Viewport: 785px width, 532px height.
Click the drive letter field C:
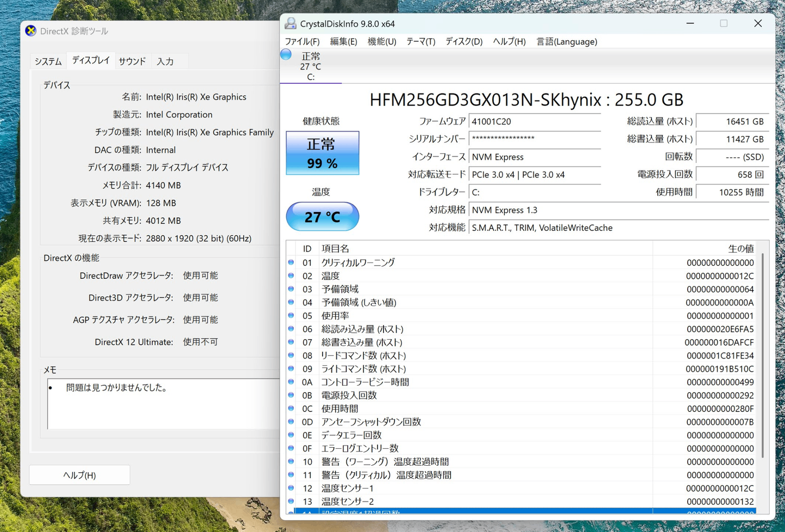(x=535, y=192)
